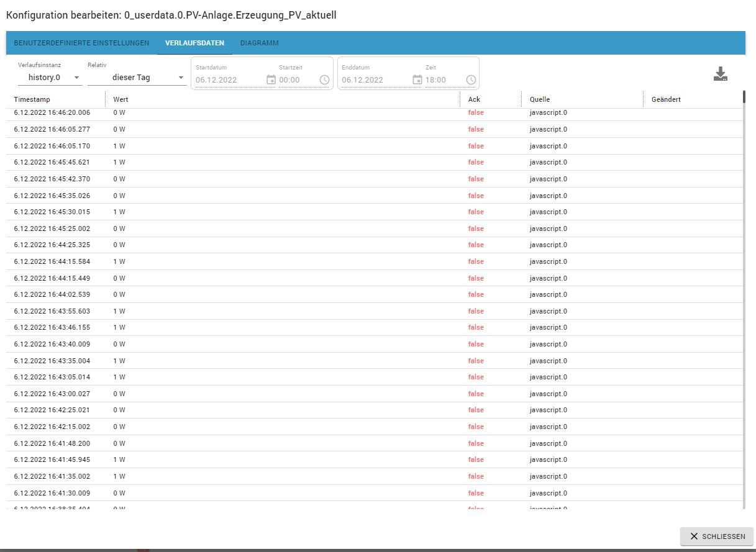Viewport: 756px width, 552px height.
Task: Select row with timestamp 16:45:45.621
Action: pos(375,162)
